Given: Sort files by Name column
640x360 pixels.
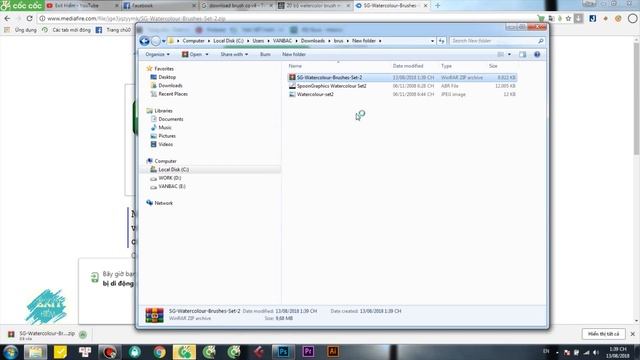Looking at the screenshot, I should (x=295, y=66).
